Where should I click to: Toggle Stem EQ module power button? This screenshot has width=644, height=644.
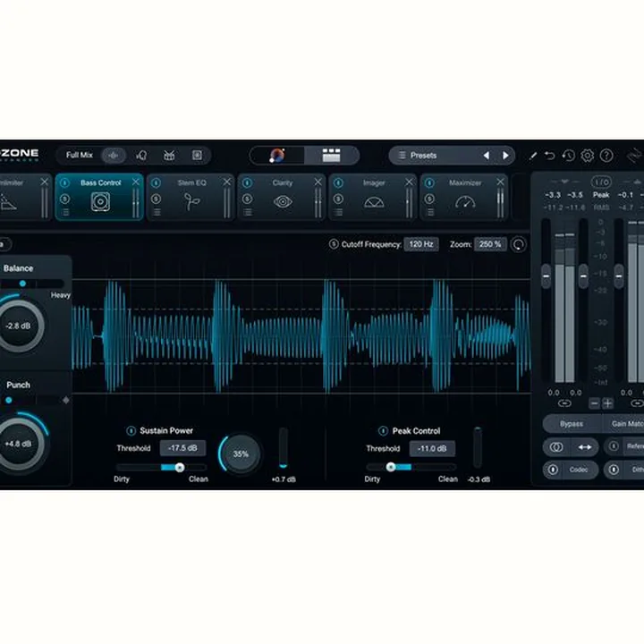tap(156, 182)
